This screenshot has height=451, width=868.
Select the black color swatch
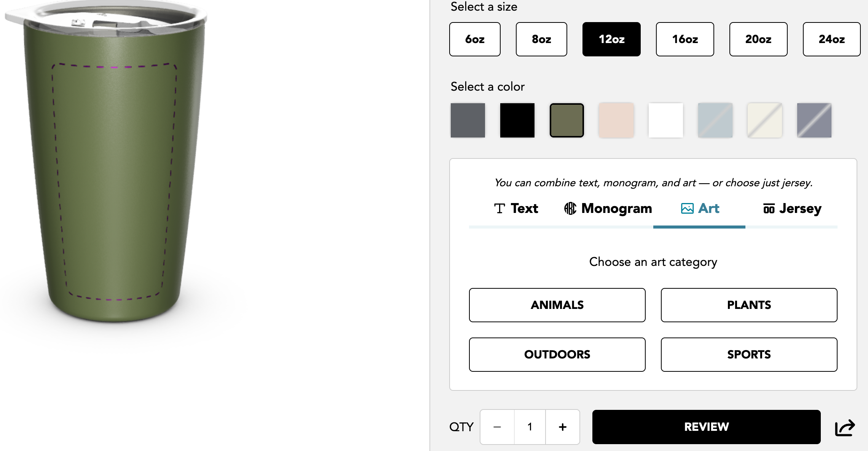coord(517,120)
